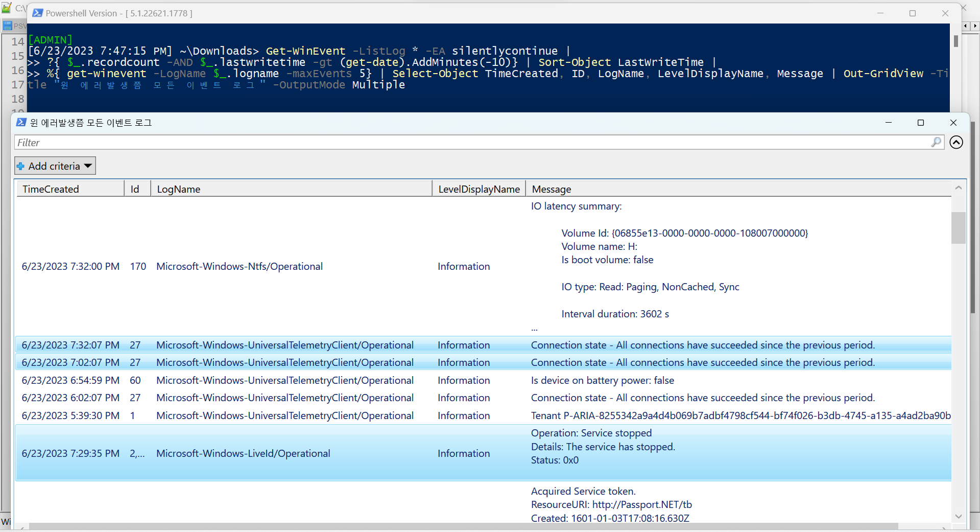The width and height of the screenshot is (980, 532).
Task: Minimize the Out-GridView window
Action: pyautogui.click(x=889, y=123)
